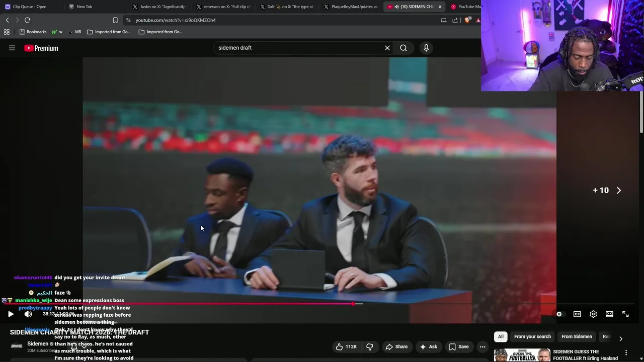Open the apps grid in bookmarks bar

[7, 32]
